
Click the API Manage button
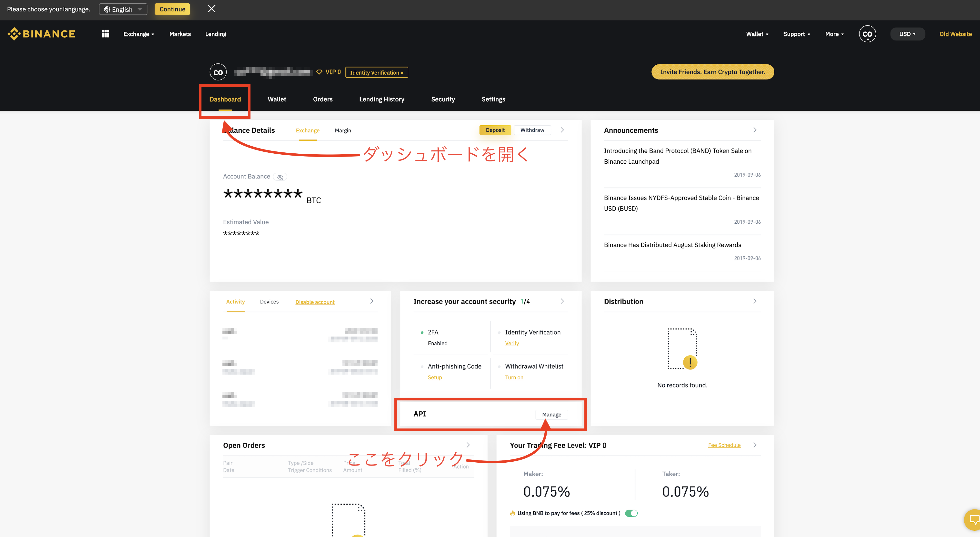(551, 415)
